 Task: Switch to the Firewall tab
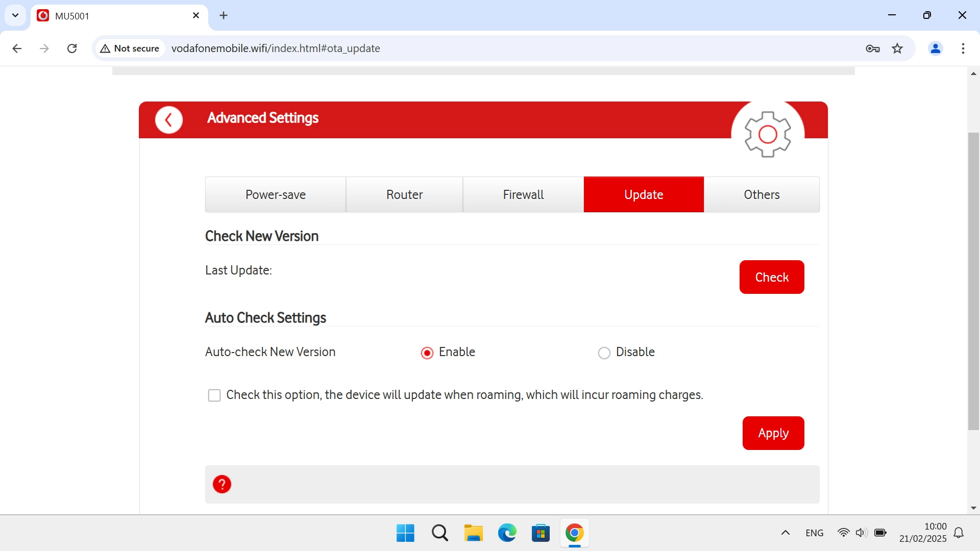click(x=523, y=194)
